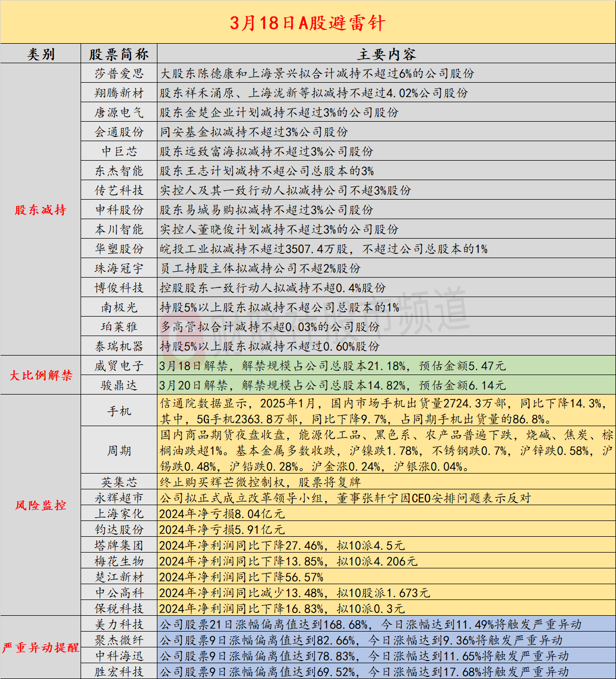Select stock name 传艺科技
The height and width of the screenshot is (679, 616).
[x=119, y=190]
